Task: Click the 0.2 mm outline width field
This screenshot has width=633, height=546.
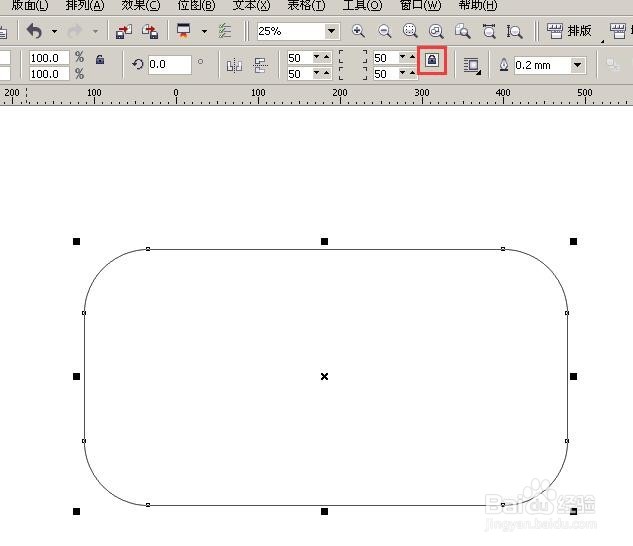Action: click(x=542, y=65)
